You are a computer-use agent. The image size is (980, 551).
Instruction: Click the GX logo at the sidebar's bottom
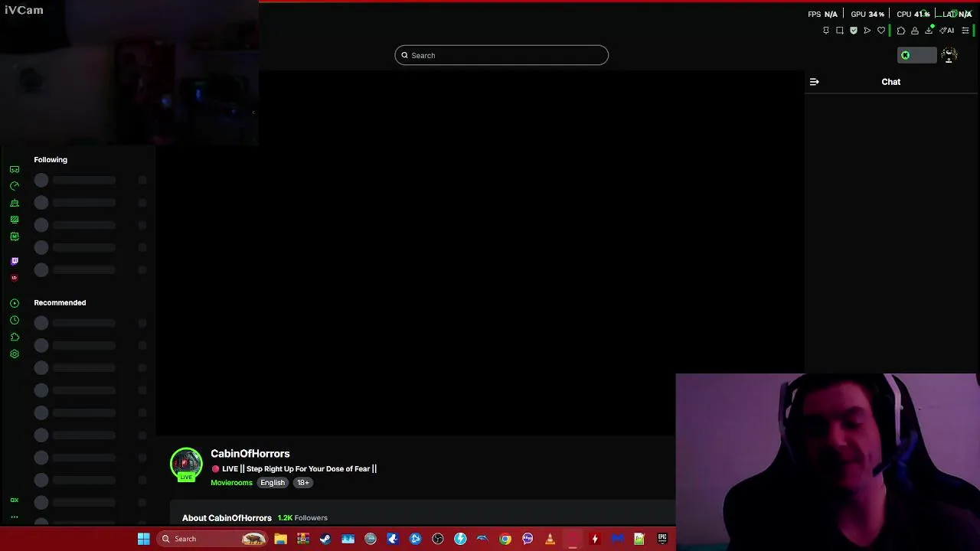coord(15,500)
